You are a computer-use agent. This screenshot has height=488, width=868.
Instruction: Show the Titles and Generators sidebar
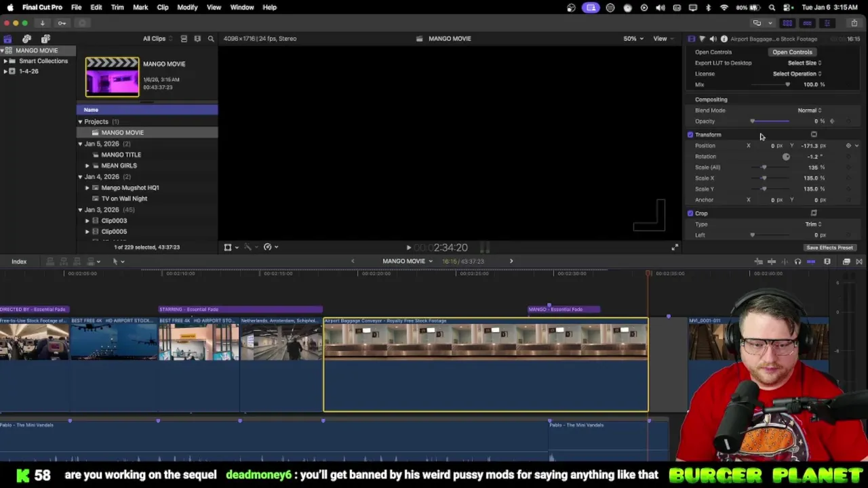coord(45,39)
